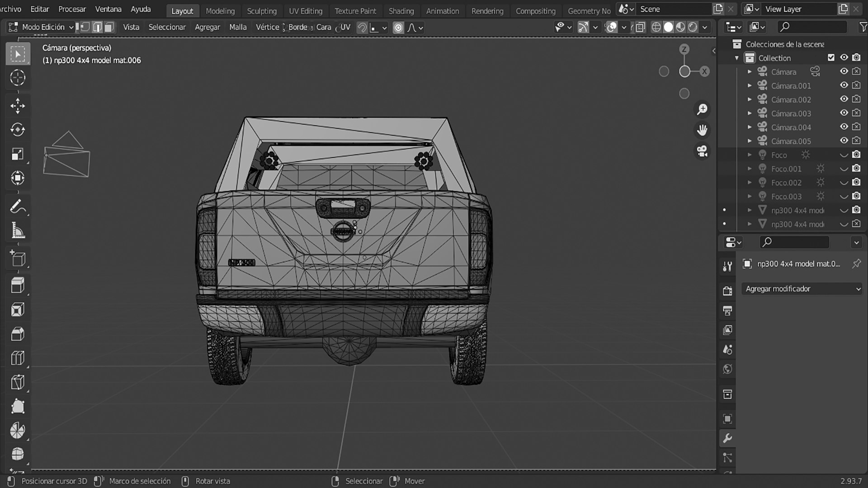Image resolution: width=868 pixels, height=488 pixels.
Task: Disable render for Foco.002 camera icon
Action: tap(856, 182)
